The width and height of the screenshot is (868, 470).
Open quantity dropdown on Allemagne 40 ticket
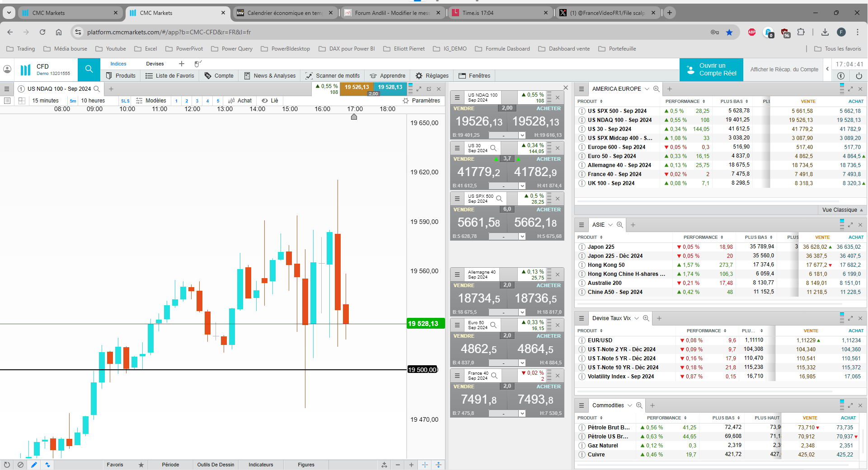point(522,312)
